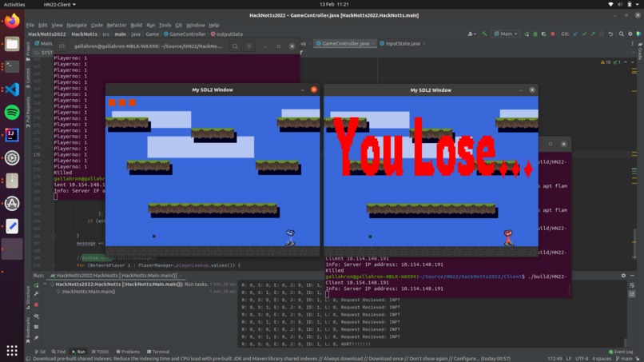This screenshot has width=644, height=362.
Task: Launch Visual Studio Code from dock
Action: click(x=12, y=90)
